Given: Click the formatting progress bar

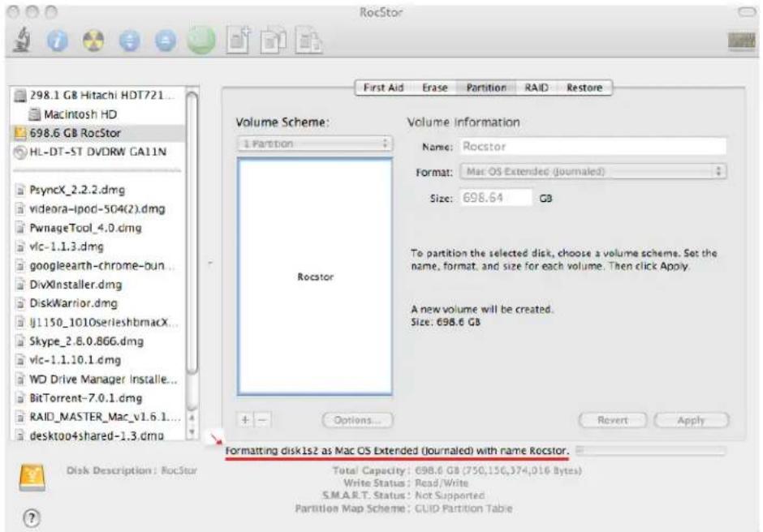Looking at the screenshot, I should click(x=651, y=451).
